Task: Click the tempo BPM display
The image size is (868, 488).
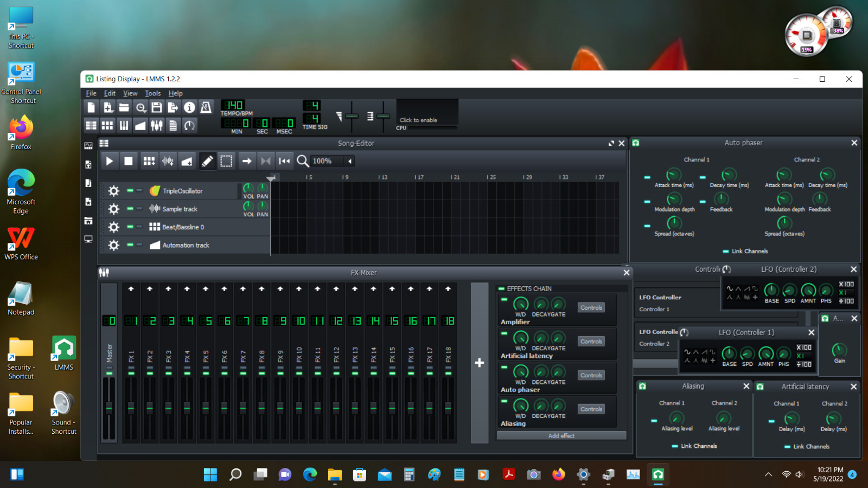Action: (234, 105)
